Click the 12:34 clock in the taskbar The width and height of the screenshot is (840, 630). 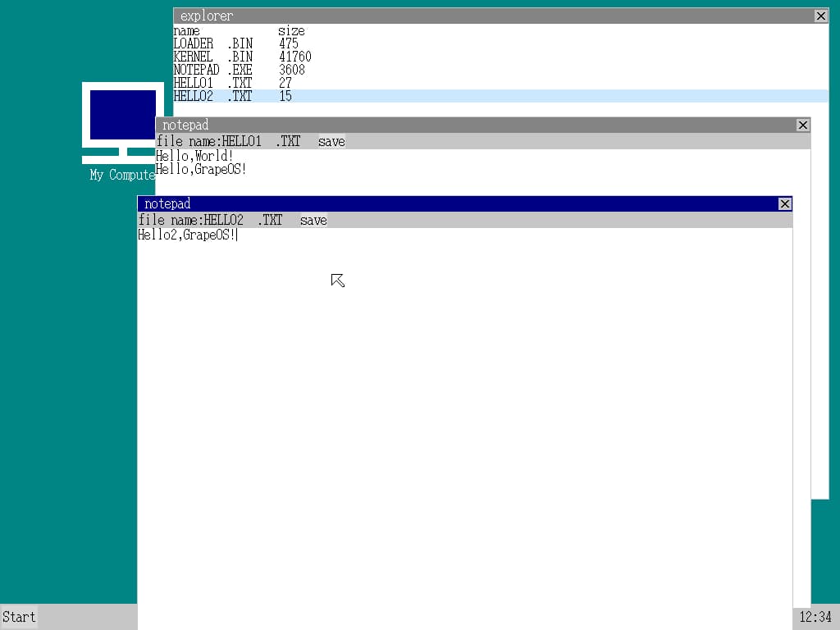tap(815, 617)
